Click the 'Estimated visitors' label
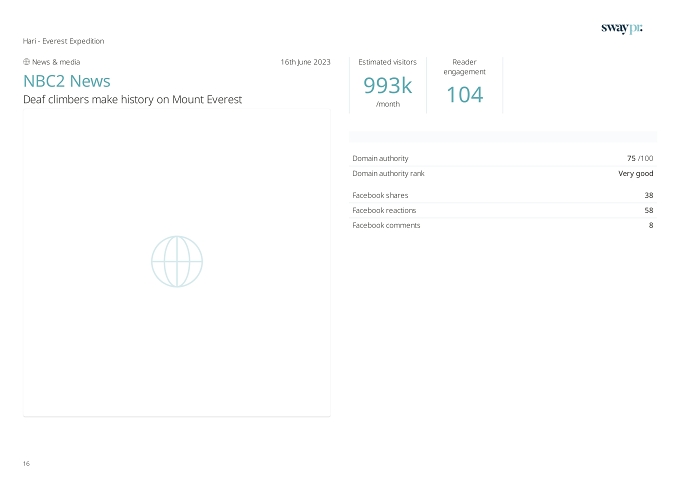 (x=388, y=62)
